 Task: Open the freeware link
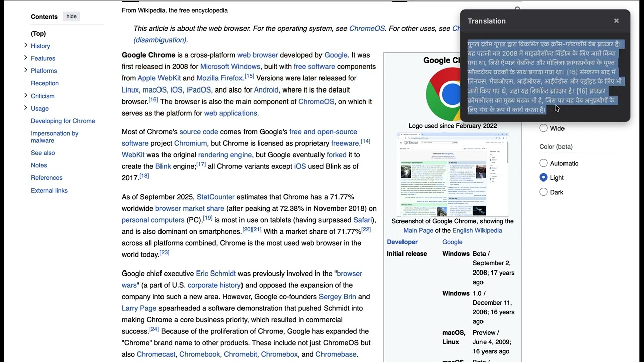point(345,143)
